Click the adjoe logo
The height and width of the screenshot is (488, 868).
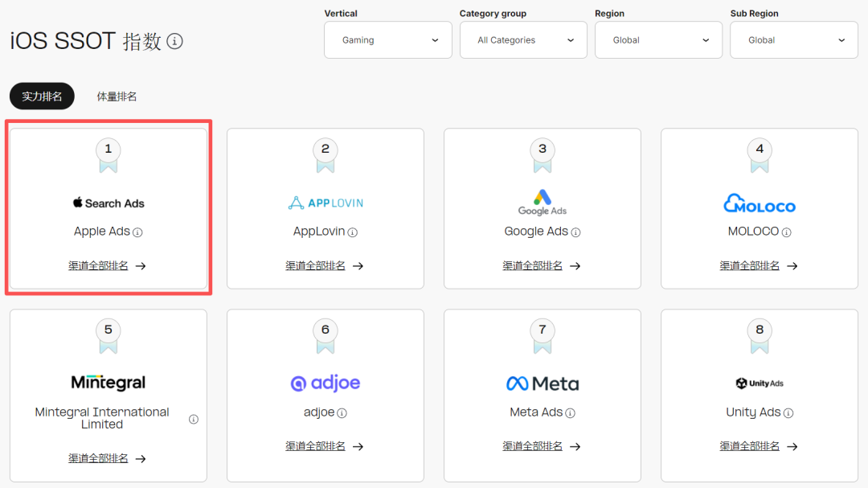click(325, 383)
